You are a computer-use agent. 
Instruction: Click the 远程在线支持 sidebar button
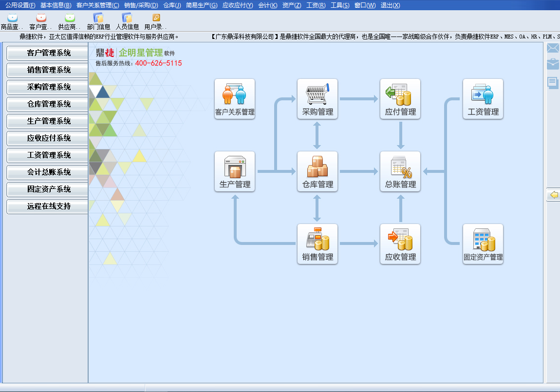[48, 206]
